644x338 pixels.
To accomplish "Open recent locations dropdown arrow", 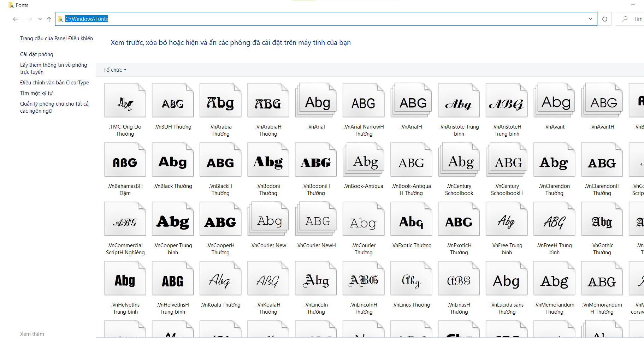I will coord(40,19).
